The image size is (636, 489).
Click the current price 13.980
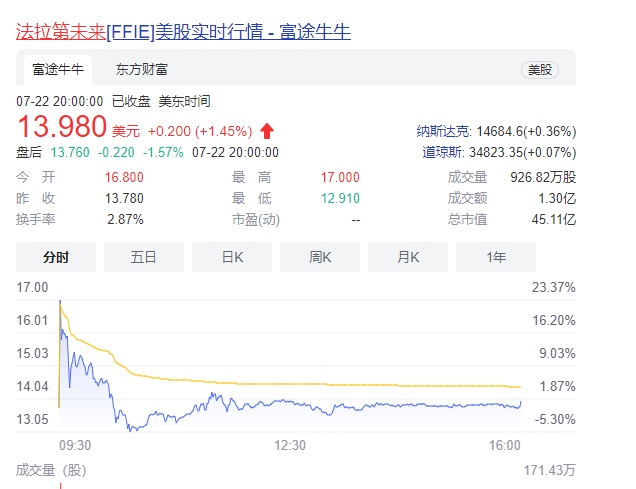click(62, 126)
